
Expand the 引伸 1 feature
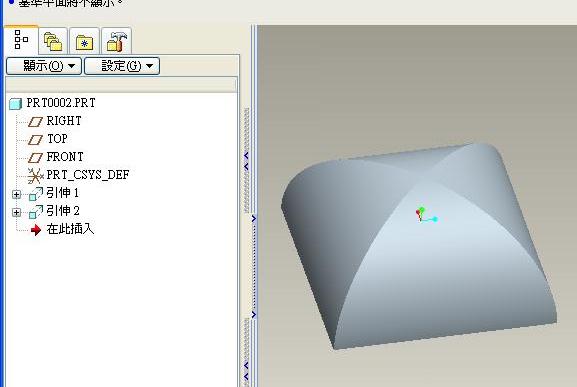16,194
